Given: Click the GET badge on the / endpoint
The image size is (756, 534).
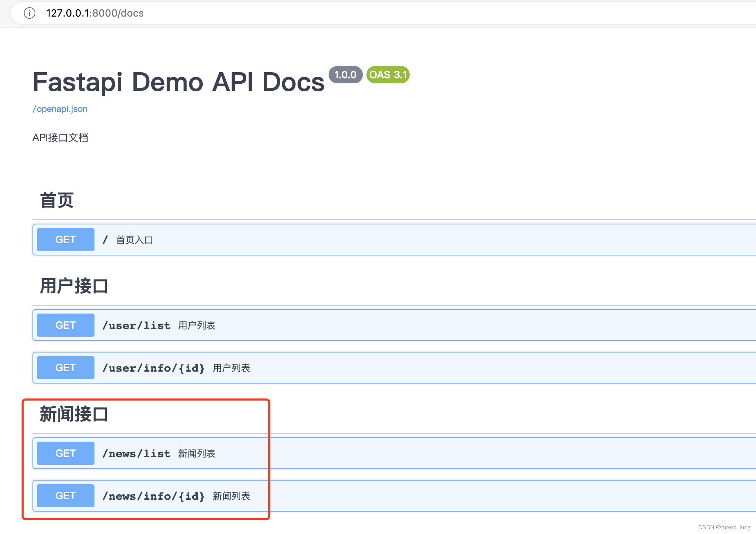Looking at the screenshot, I should click(x=65, y=239).
